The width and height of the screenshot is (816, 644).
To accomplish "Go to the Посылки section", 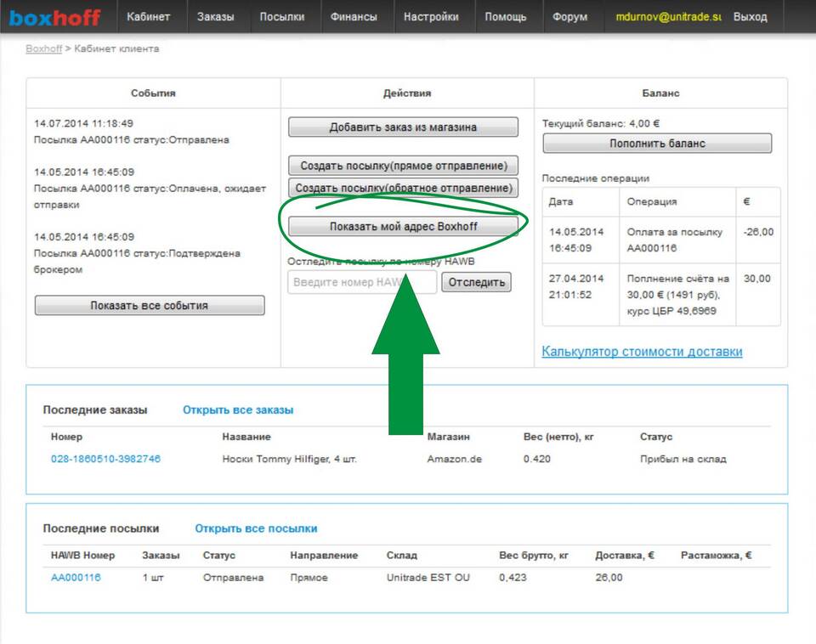I will coord(281,17).
